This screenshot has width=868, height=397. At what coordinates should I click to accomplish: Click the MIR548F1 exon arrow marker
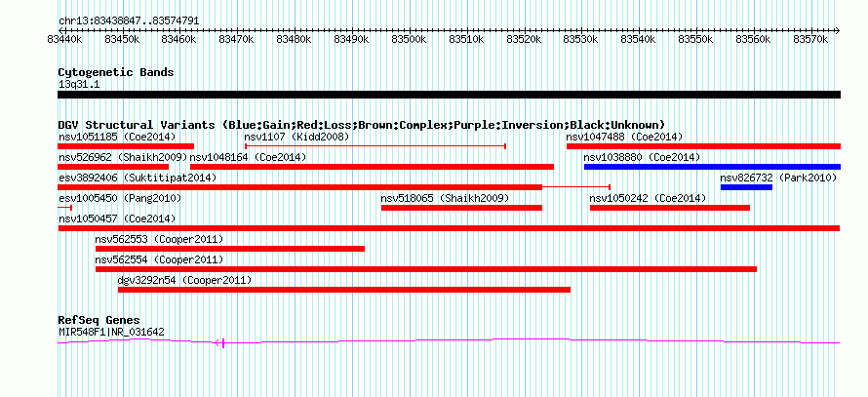[219, 343]
